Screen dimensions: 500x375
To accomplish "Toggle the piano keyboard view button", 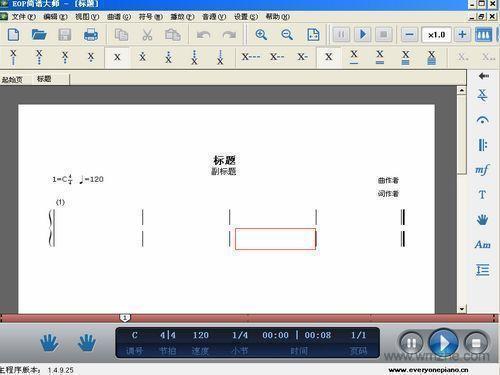I will click(x=483, y=35).
